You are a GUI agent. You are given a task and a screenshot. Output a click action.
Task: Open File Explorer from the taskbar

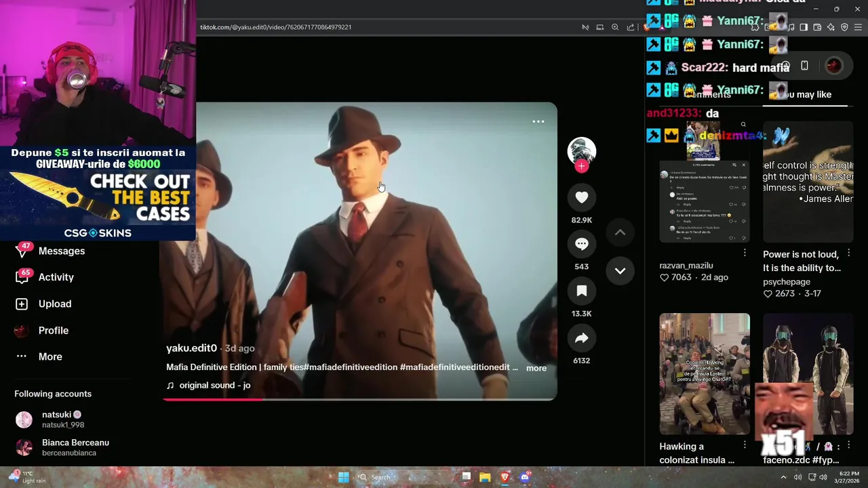tap(485, 477)
